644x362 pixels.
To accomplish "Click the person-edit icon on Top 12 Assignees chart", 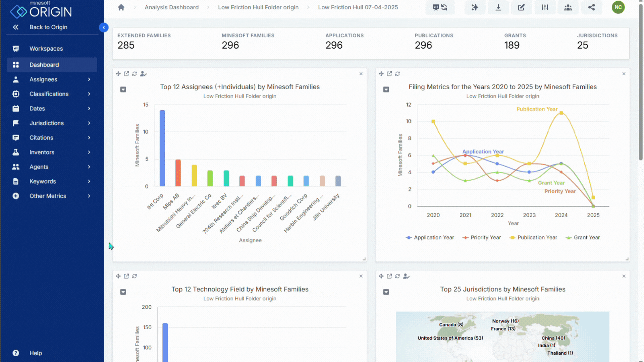I will click(143, 74).
